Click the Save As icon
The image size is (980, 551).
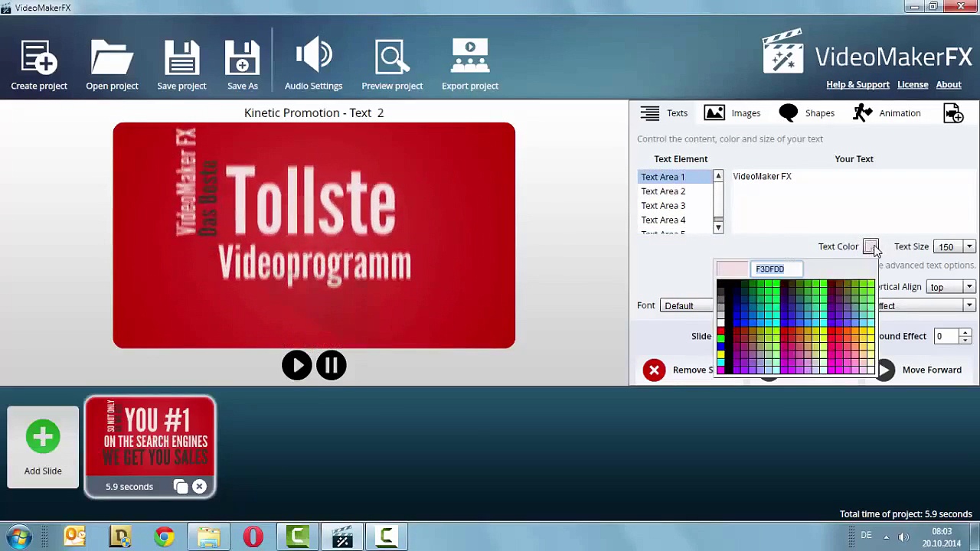pyautogui.click(x=243, y=58)
